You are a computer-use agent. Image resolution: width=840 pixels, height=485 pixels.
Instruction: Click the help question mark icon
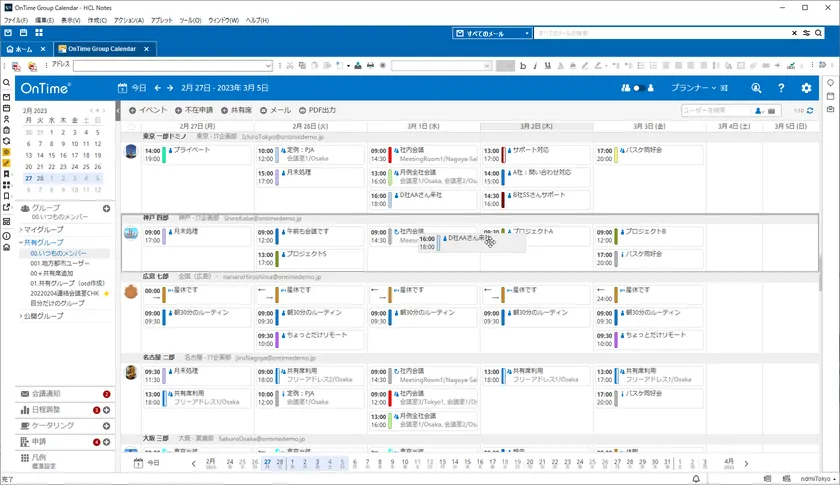[781, 88]
